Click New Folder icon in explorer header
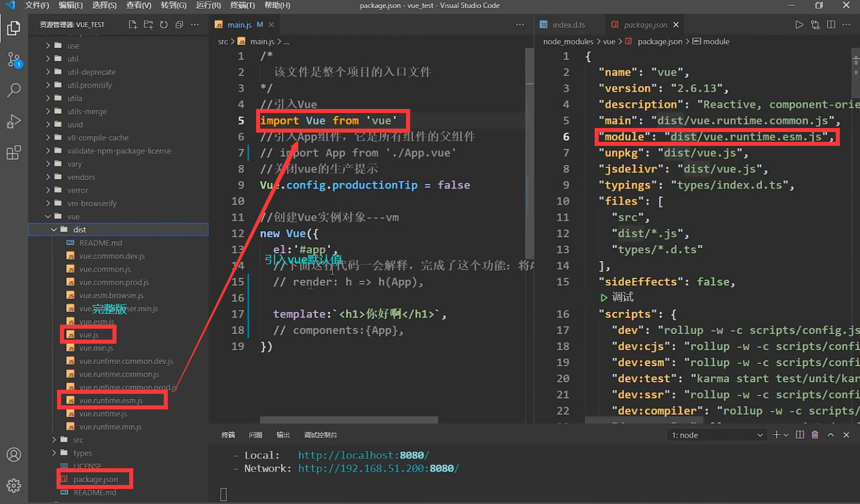The image size is (860, 504). click(x=148, y=25)
